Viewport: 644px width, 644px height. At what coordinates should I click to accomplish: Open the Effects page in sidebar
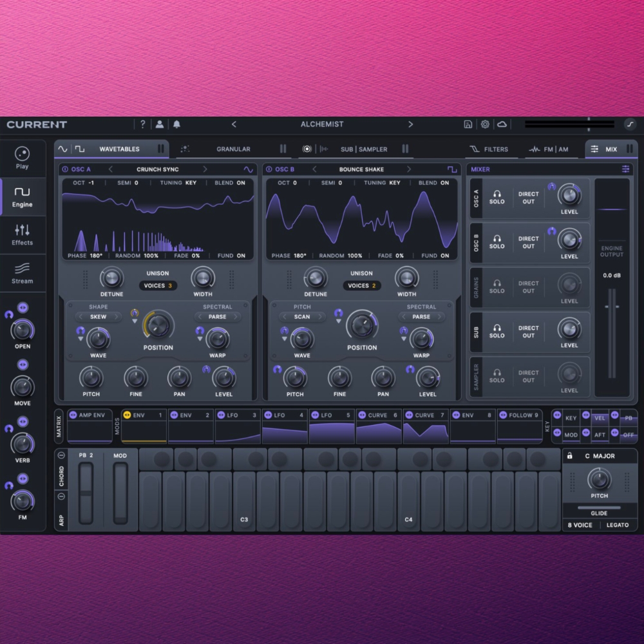click(23, 234)
